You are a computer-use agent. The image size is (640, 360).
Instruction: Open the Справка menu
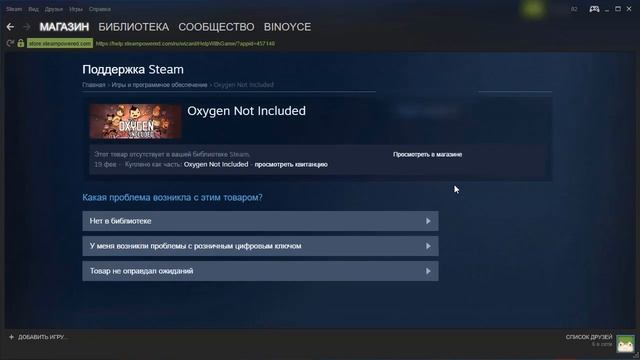(100, 9)
